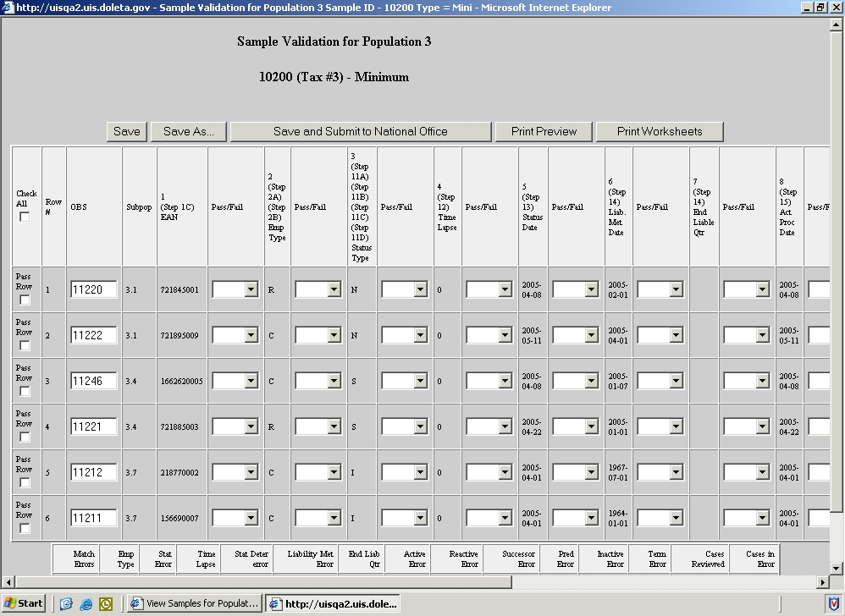Click the OBS field containing 11246

(93, 381)
